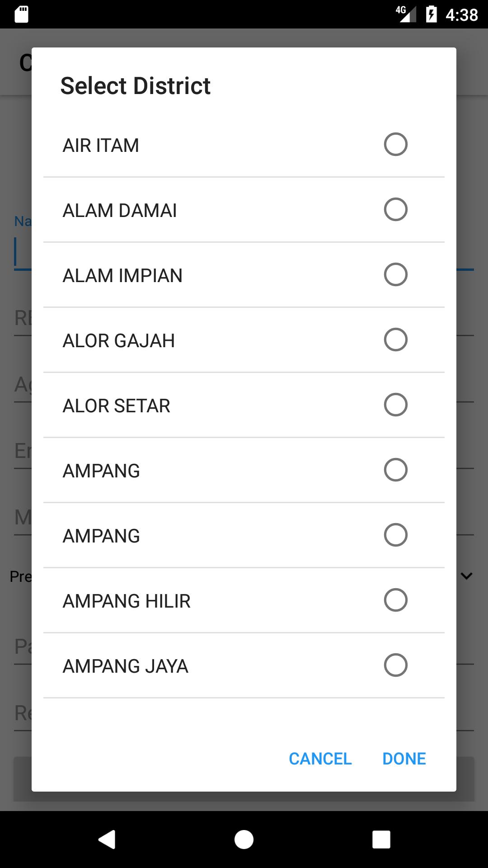Select the AIR ITAM radio button

coord(395,145)
